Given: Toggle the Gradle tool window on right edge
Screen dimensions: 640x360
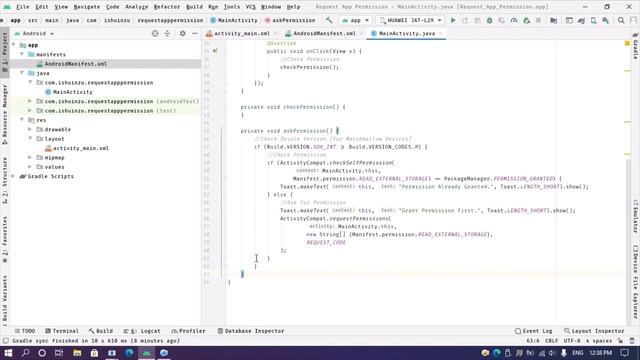Looking at the screenshot, I should [x=635, y=46].
